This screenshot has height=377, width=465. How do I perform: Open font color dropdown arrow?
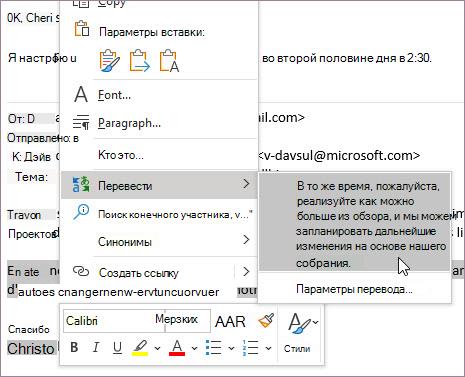(x=194, y=349)
